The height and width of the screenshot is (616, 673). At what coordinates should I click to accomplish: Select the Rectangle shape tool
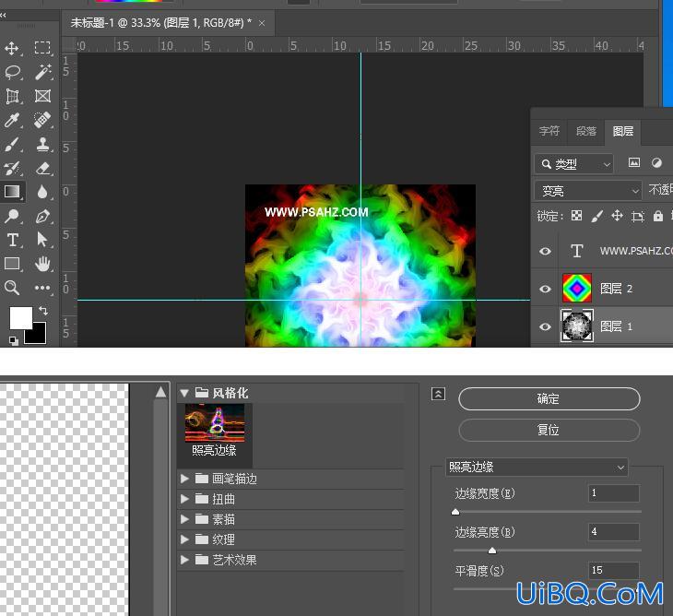[x=12, y=264]
